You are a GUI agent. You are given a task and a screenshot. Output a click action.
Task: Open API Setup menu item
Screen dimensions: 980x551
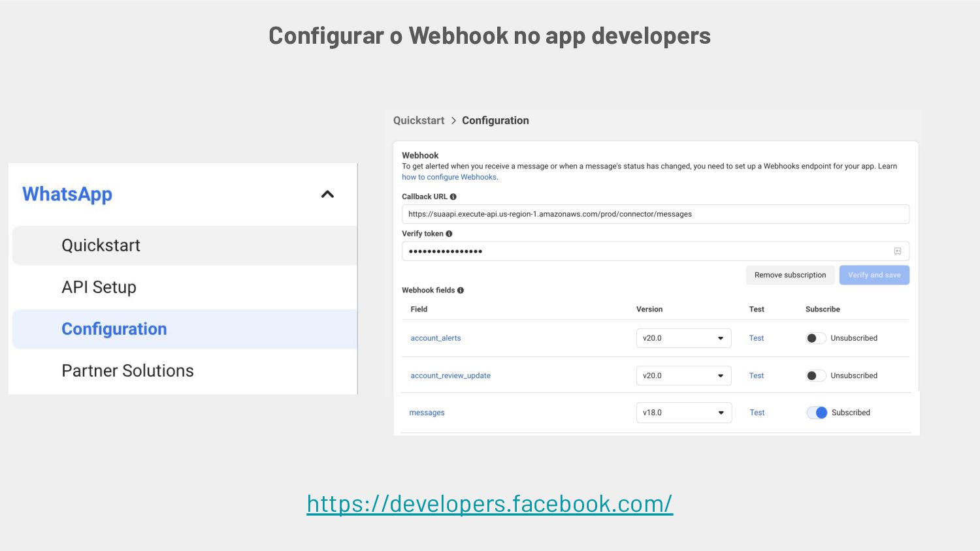click(x=185, y=287)
